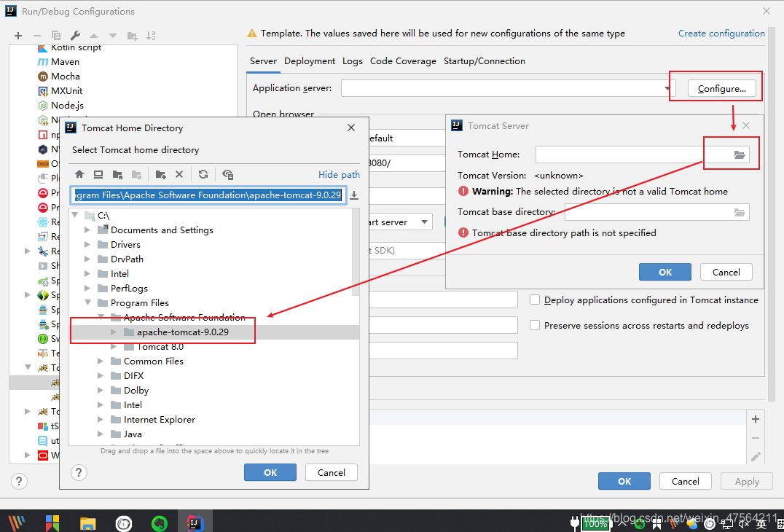Image resolution: width=784 pixels, height=532 pixels.
Task: Expand apache-tomcat-9.0.29 folder arrow
Action: click(114, 332)
